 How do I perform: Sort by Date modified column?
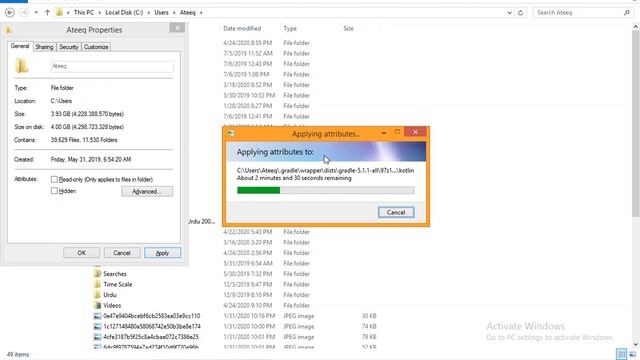tap(242, 29)
